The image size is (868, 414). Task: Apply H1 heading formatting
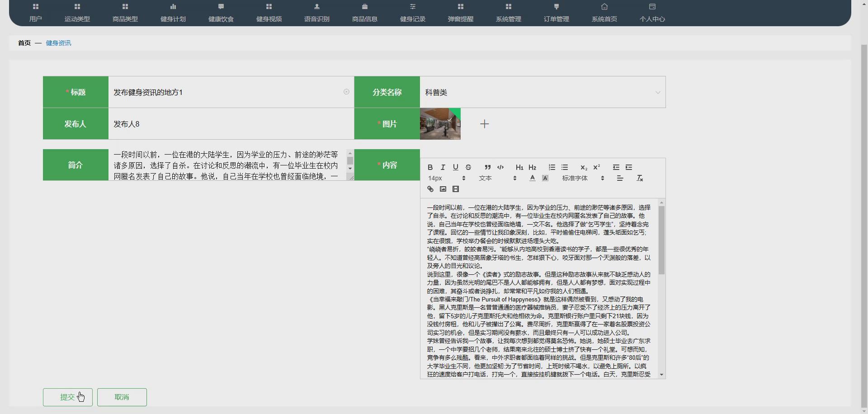pyautogui.click(x=519, y=167)
